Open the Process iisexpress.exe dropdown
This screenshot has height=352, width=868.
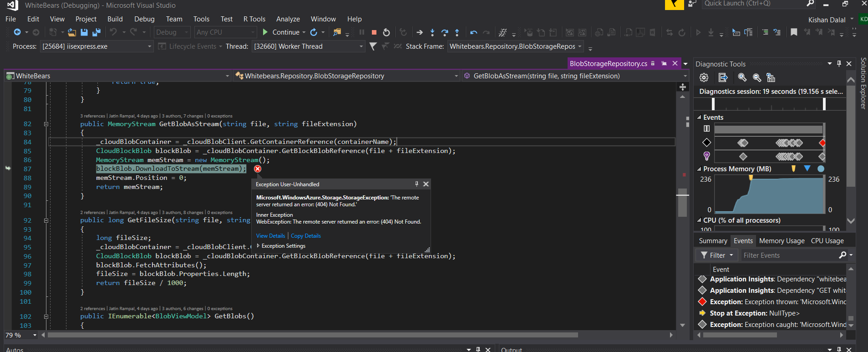(x=149, y=46)
